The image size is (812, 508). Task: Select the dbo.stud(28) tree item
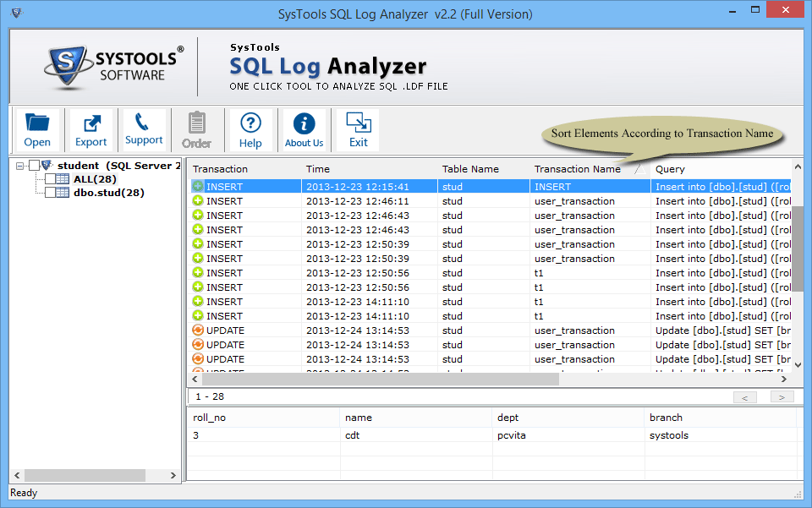tap(109, 193)
